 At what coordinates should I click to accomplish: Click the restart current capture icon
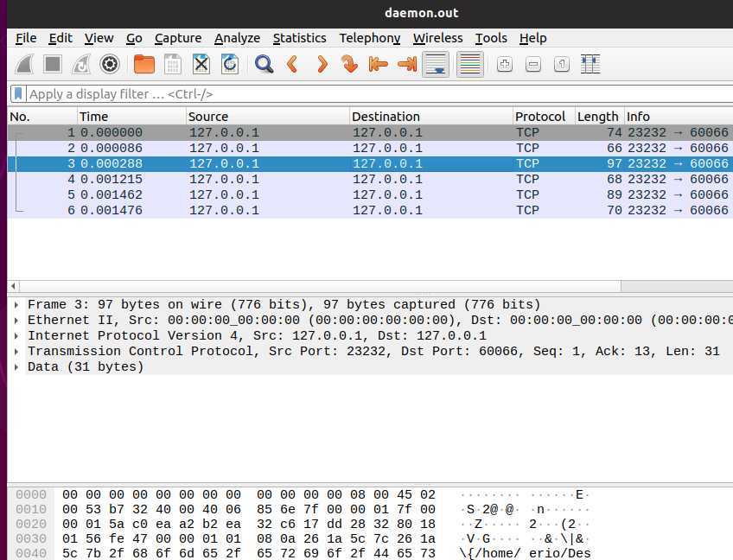coord(81,64)
